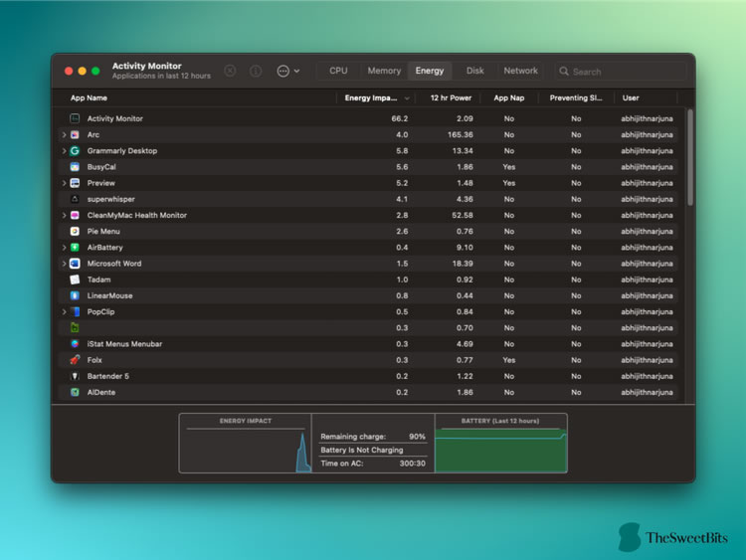Sort by Preventing Sleep column header

click(576, 98)
